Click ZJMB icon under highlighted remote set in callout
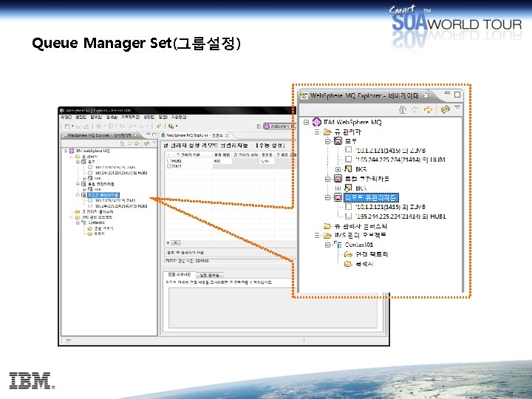The image size is (532, 399). click(349, 207)
